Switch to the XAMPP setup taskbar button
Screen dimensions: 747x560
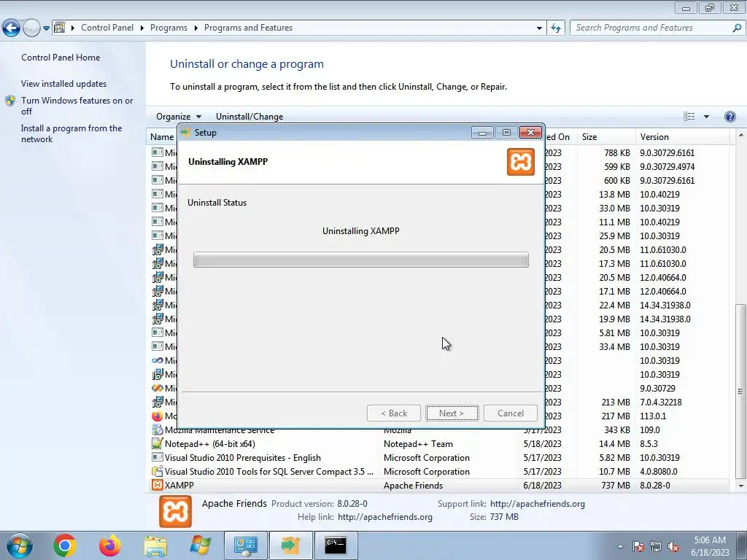click(x=290, y=545)
